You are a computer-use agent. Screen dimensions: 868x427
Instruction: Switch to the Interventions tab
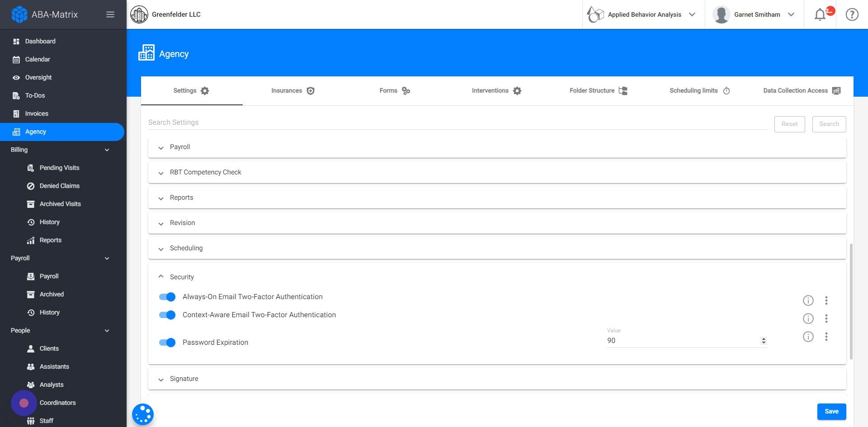(x=497, y=91)
